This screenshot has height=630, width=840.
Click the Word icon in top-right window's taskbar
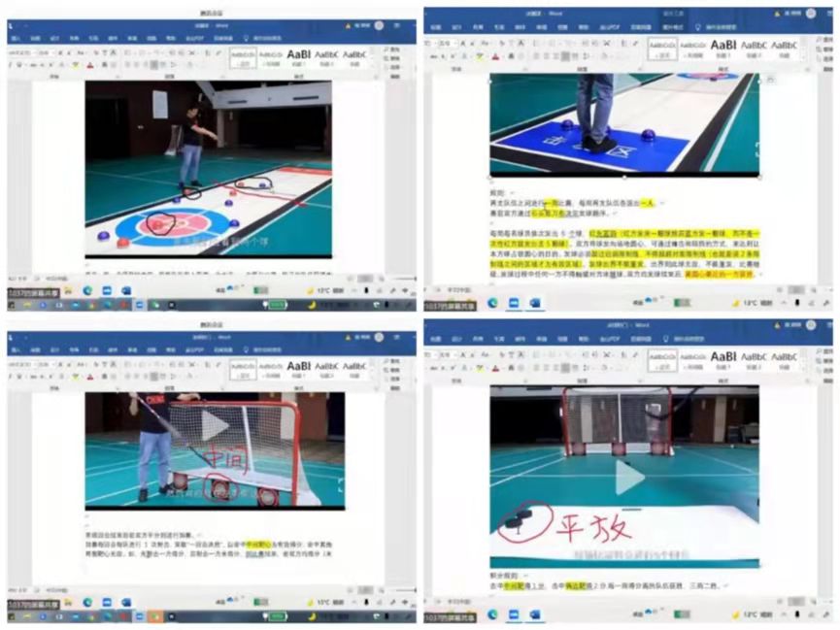(x=534, y=303)
